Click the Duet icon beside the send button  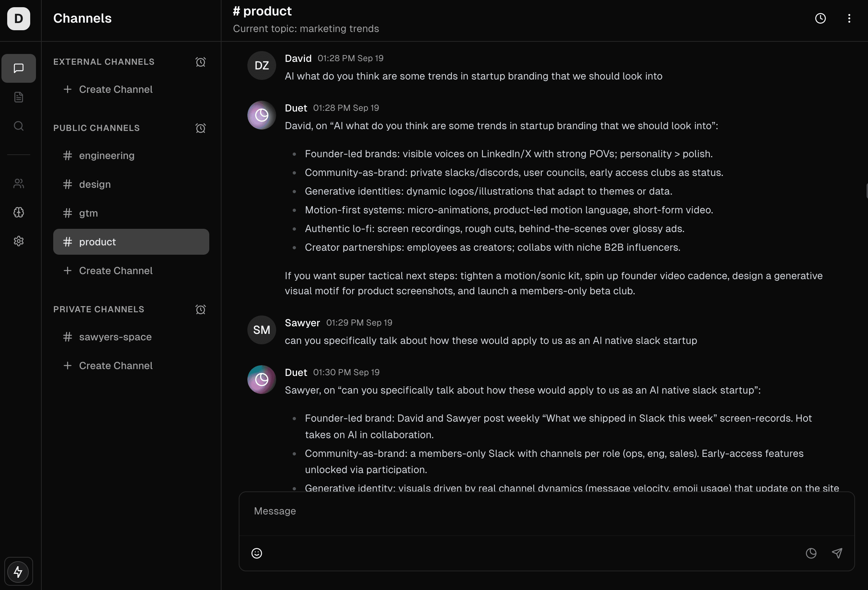pyautogui.click(x=811, y=553)
